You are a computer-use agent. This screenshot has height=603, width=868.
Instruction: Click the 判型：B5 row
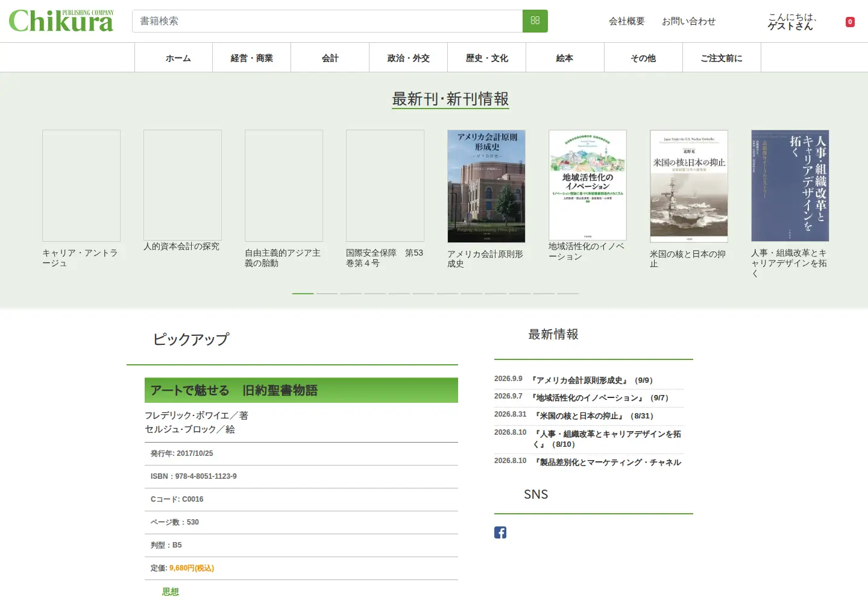(x=301, y=545)
